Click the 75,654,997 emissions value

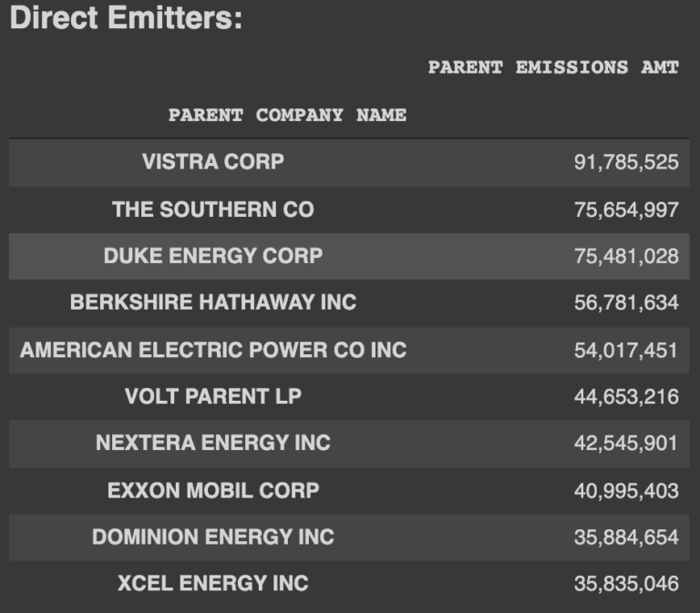pyautogui.click(x=626, y=209)
